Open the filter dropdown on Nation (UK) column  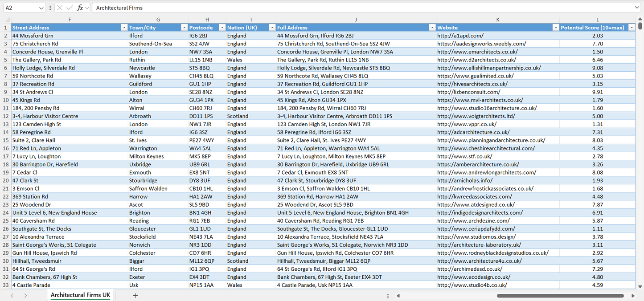[272, 27]
